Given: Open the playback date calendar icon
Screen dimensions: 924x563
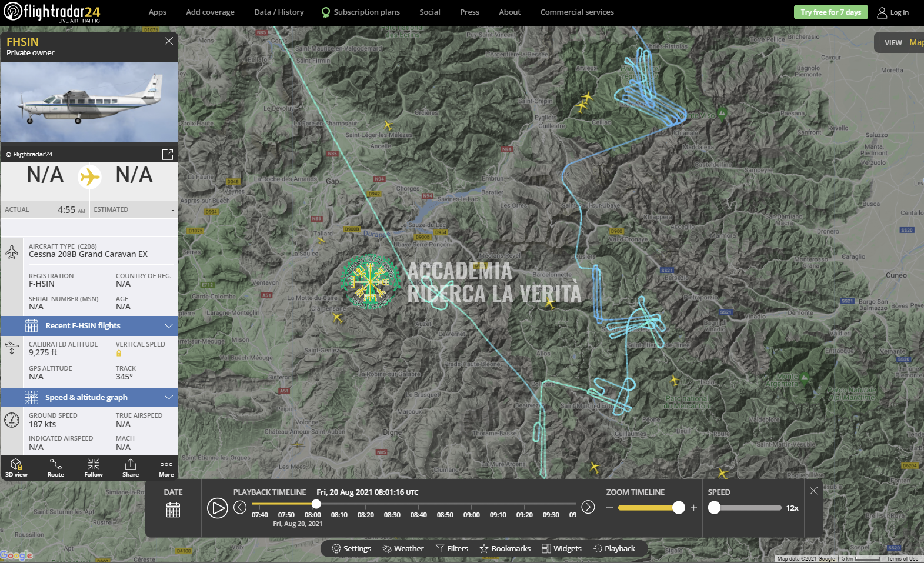Looking at the screenshot, I should (173, 510).
